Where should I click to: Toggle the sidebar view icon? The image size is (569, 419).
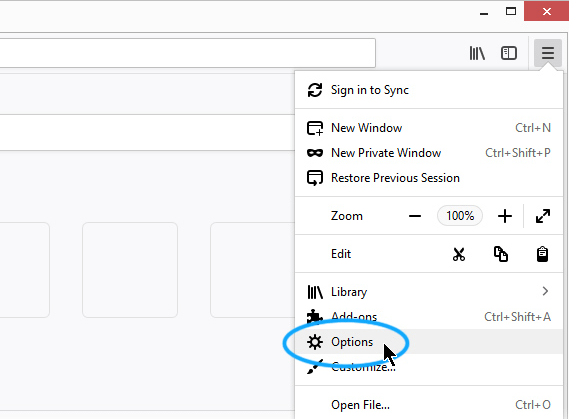click(x=509, y=53)
